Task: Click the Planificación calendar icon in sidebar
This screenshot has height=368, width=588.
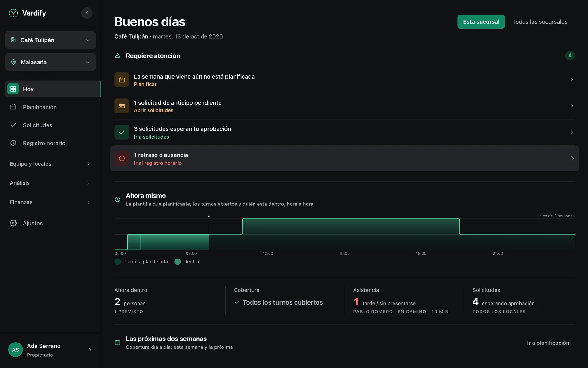Action: [13, 107]
